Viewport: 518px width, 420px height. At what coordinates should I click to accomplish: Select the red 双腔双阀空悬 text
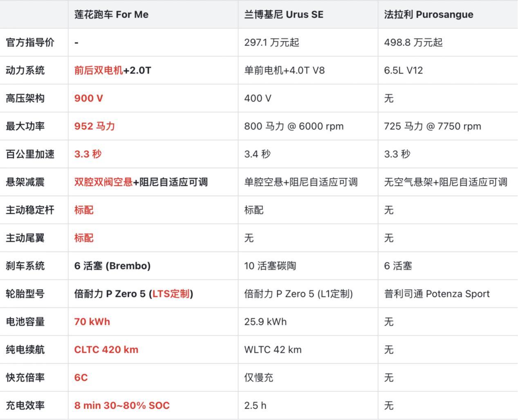coord(103,182)
